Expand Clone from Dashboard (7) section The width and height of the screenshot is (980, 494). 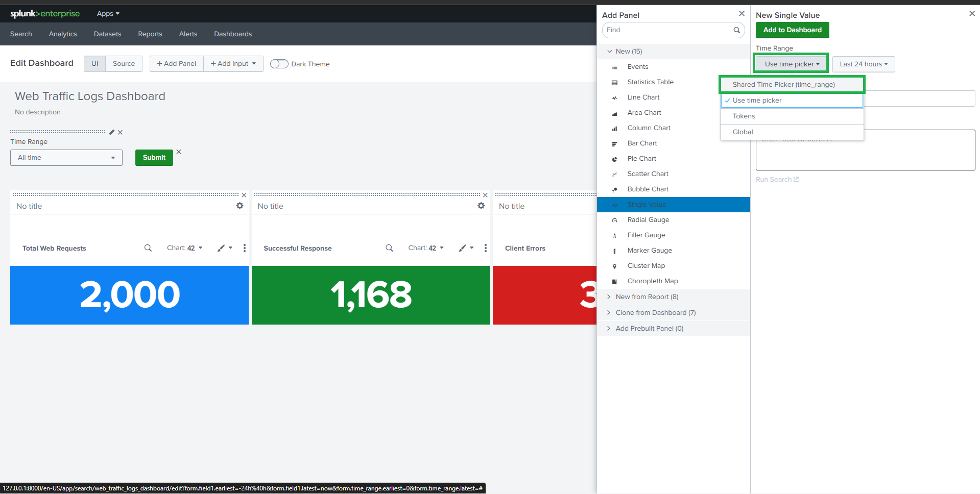(674, 313)
